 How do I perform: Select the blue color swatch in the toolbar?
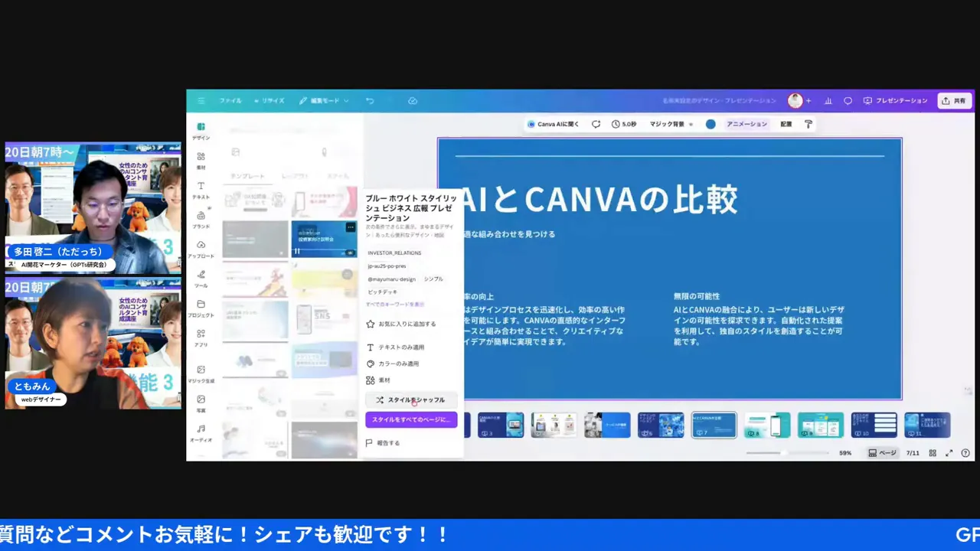(710, 123)
